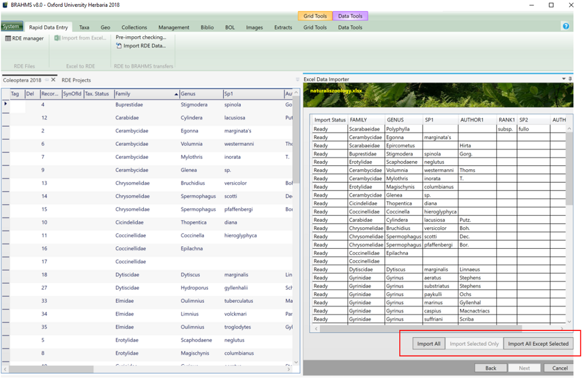
Task: Switch to RDE Projects tab
Action: (76, 80)
